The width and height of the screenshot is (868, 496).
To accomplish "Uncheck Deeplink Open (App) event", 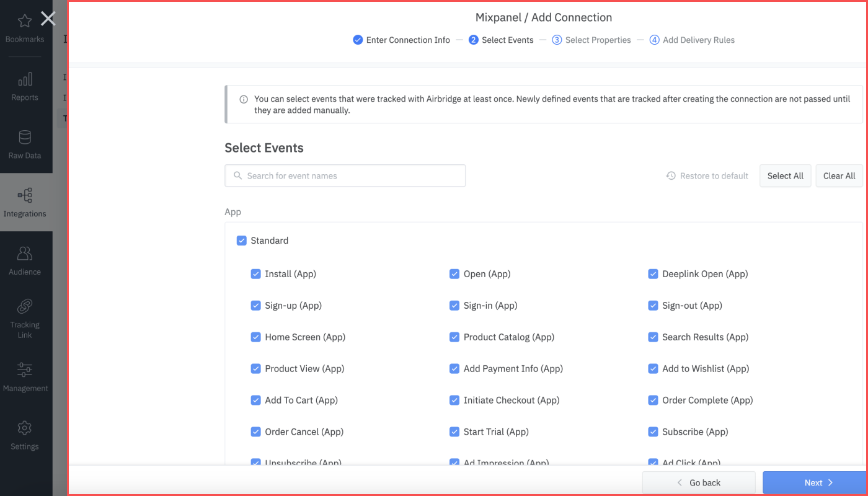I will (653, 273).
